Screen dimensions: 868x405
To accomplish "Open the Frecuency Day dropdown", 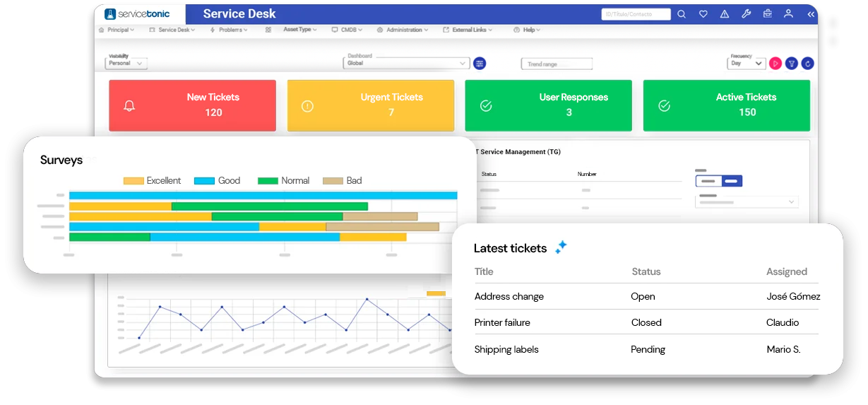I will tap(746, 64).
